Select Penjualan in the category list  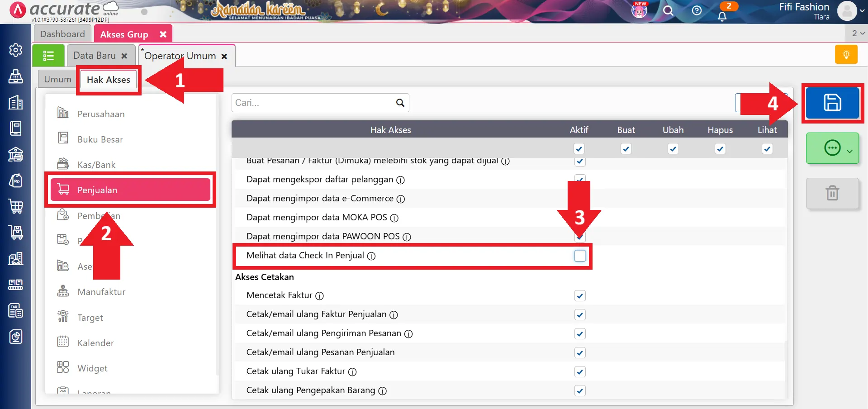click(130, 190)
